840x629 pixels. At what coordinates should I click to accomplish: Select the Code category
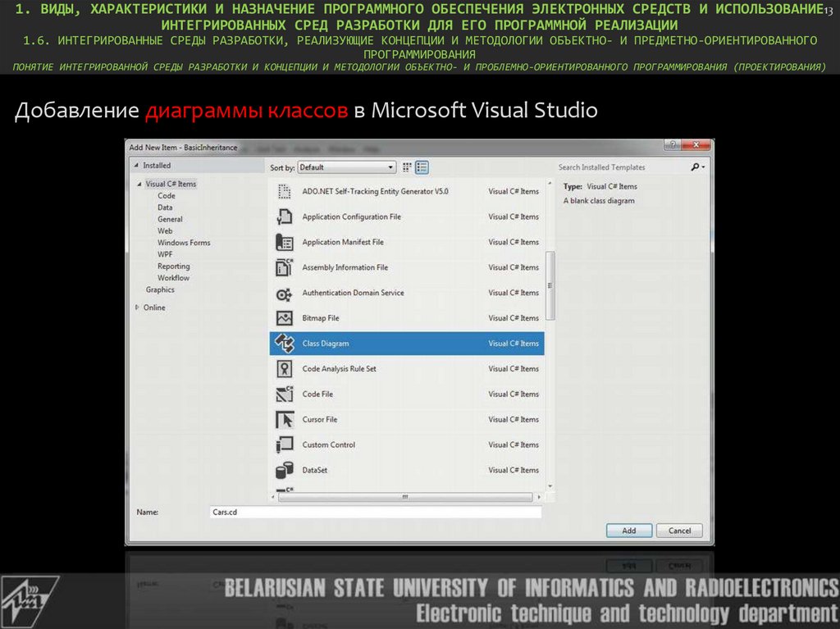pyautogui.click(x=166, y=195)
